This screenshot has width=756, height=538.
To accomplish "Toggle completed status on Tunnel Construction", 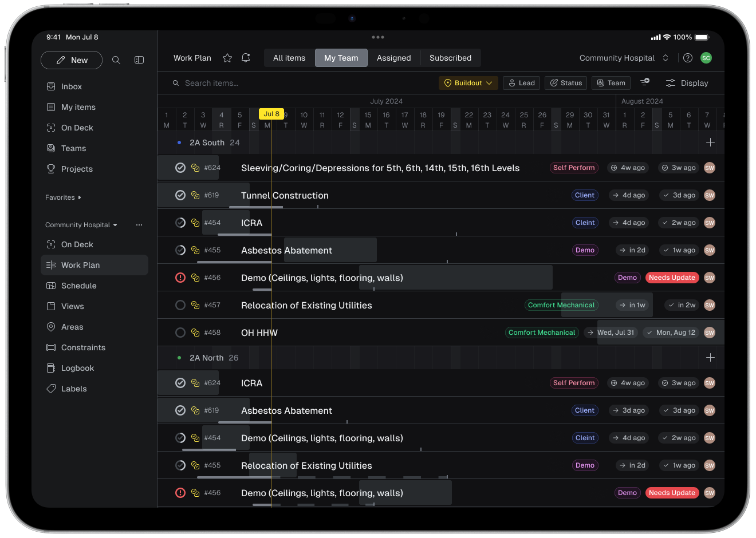I will click(x=180, y=195).
